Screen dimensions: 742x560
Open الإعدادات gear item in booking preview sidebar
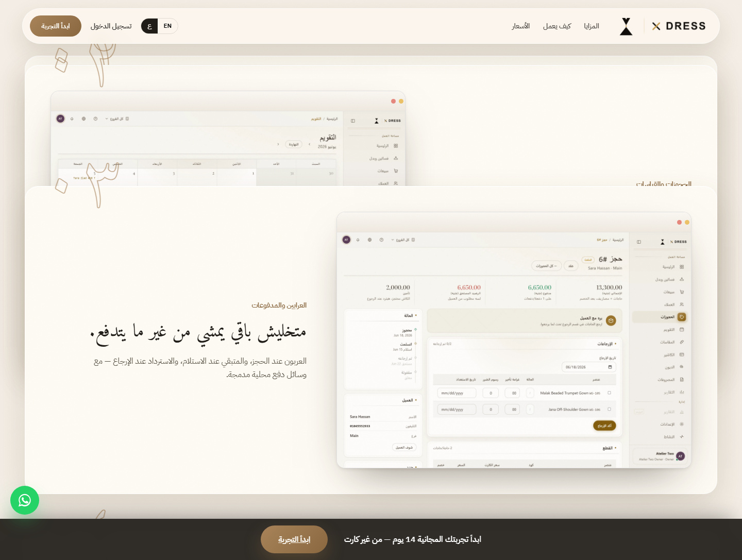pyautogui.click(x=673, y=425)
